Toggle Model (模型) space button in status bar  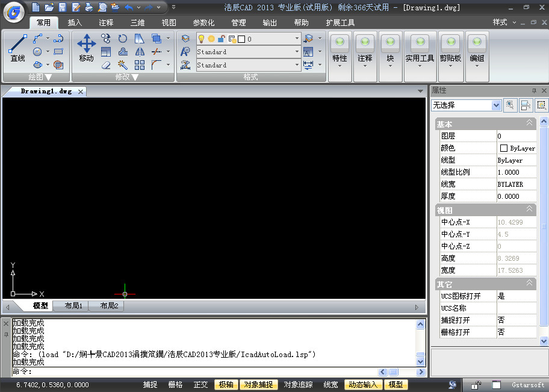click(x=395, y=385)
